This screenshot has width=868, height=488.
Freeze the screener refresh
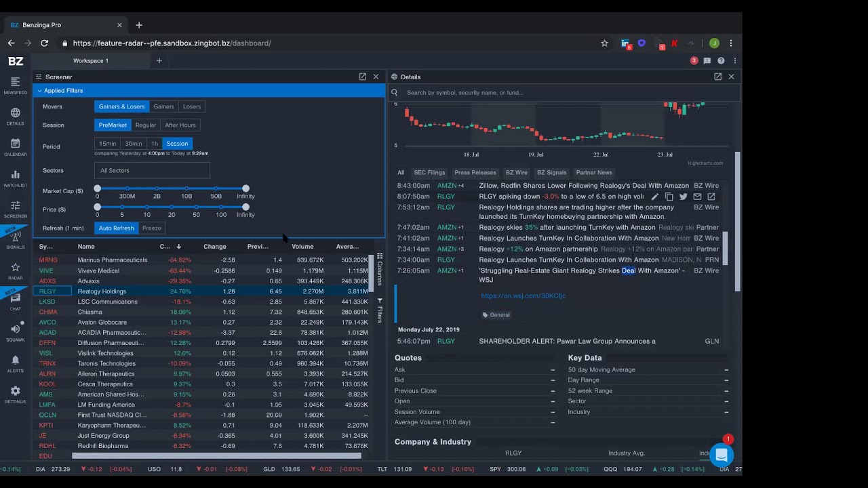pyautogui.click(x=152, y=228)
